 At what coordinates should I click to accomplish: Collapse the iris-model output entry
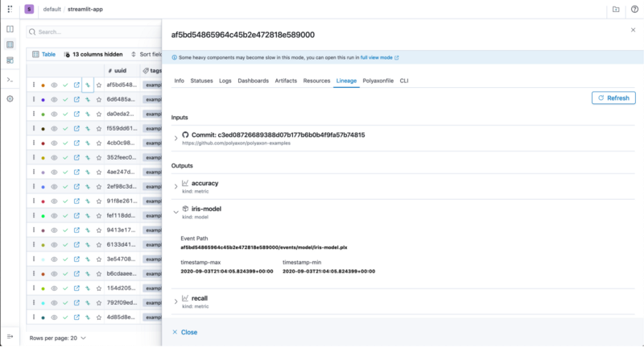click(x=175, y=212)
